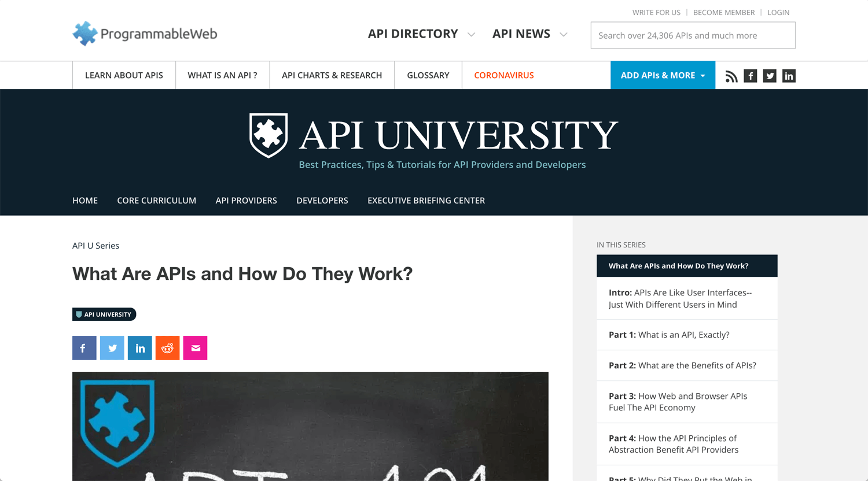Click the article chalkboard hero image
The image size is (868, 481).
point(310,427)
